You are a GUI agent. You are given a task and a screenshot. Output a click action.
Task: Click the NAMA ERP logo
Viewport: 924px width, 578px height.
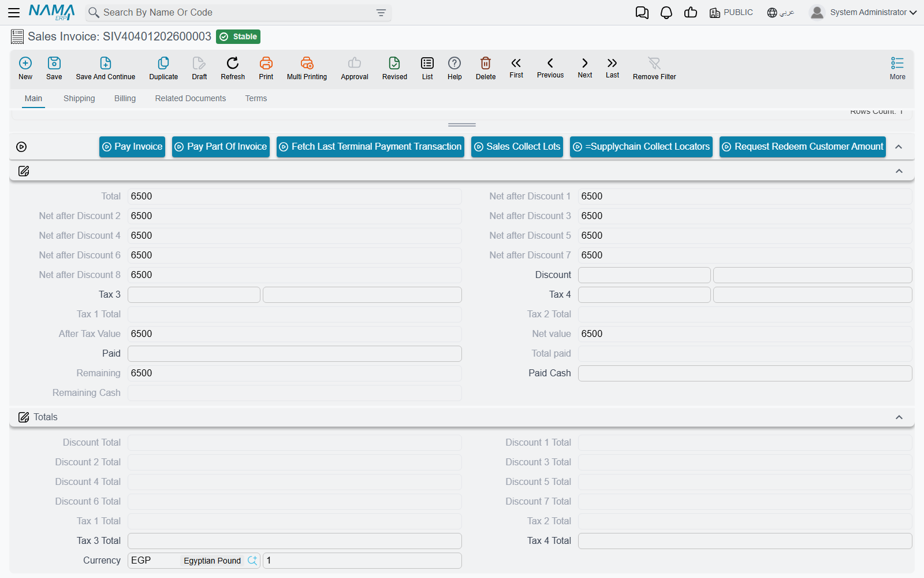pos(52,12)
